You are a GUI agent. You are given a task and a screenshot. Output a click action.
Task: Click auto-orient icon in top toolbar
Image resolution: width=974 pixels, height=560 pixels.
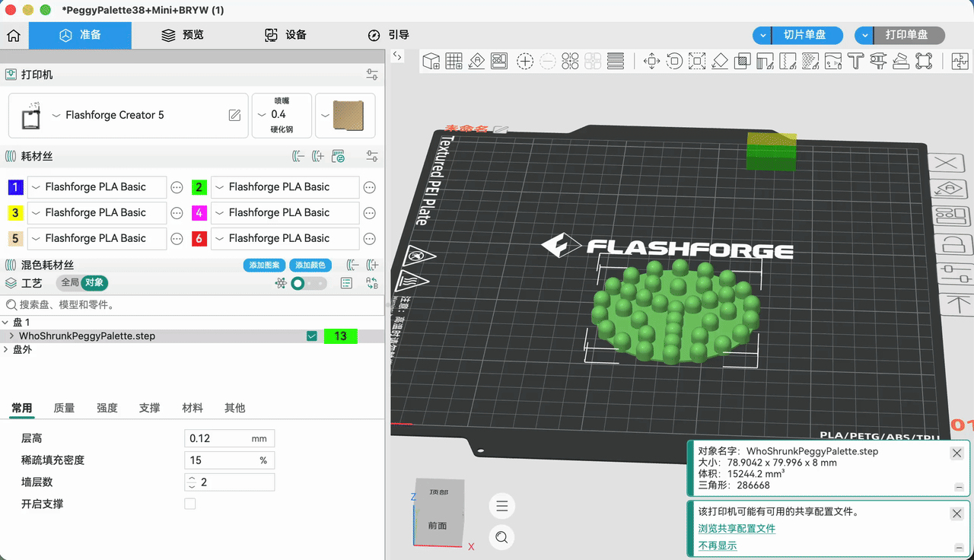coord(477,62)
